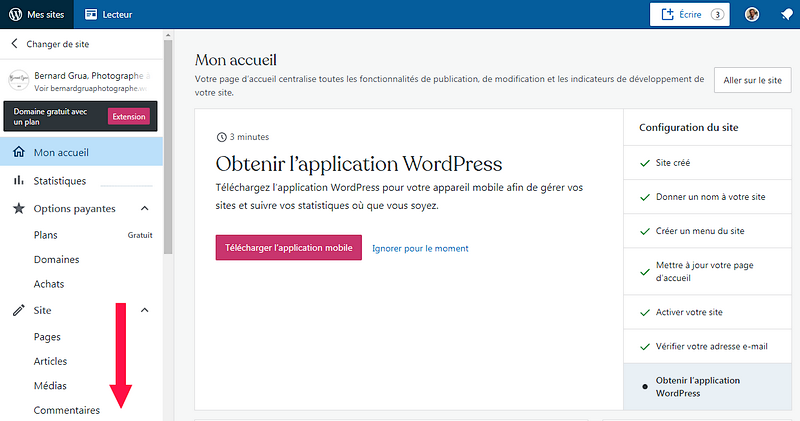The image size is (800, 421).
Task: Open Domaines in the sidebar
Action: click(x=56, y=260)
